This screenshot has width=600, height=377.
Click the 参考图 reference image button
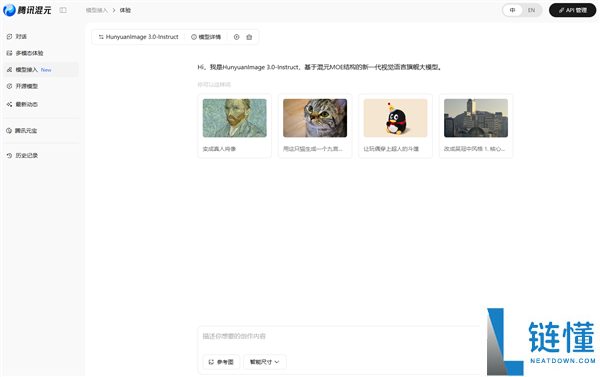pyautogui.click(x=221, y=362)
